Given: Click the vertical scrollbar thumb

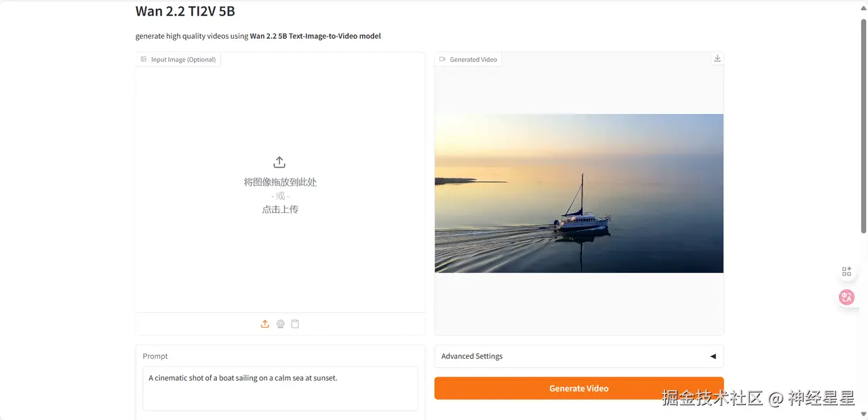Looking at the screenshot, I should tap(863, 126).
